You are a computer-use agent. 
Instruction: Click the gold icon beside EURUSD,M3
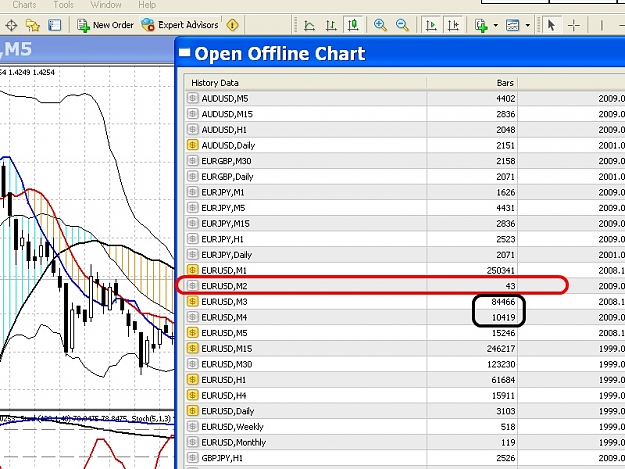pyautogui.click(x=193, y=302)
